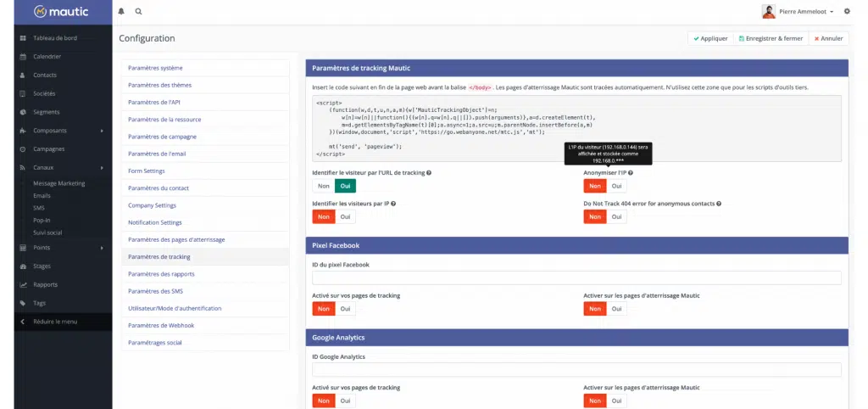Screen dimensions: 868x409
Task: Open Paramètres système tab
Action: [205, 68]
